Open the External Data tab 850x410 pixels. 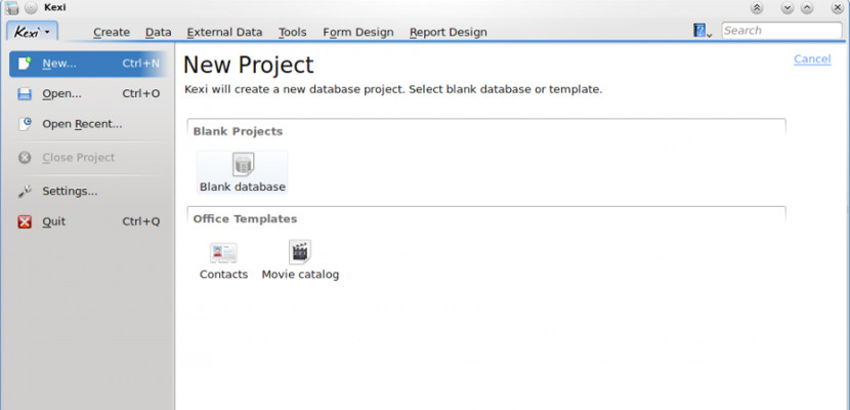coord(224,32)
